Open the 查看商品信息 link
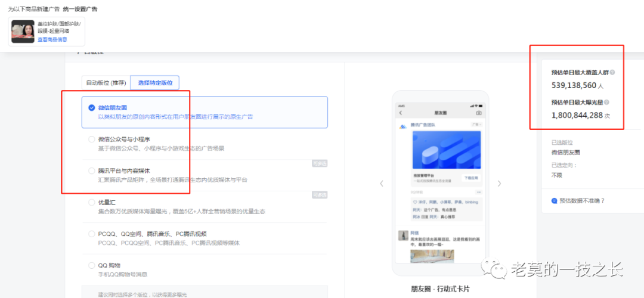 [52, 39]
